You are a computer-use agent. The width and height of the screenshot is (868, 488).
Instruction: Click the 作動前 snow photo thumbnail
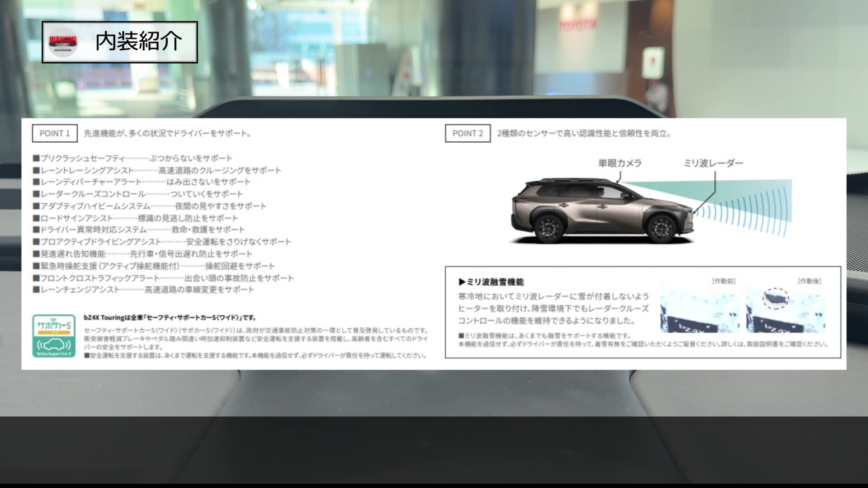(699, 310)
